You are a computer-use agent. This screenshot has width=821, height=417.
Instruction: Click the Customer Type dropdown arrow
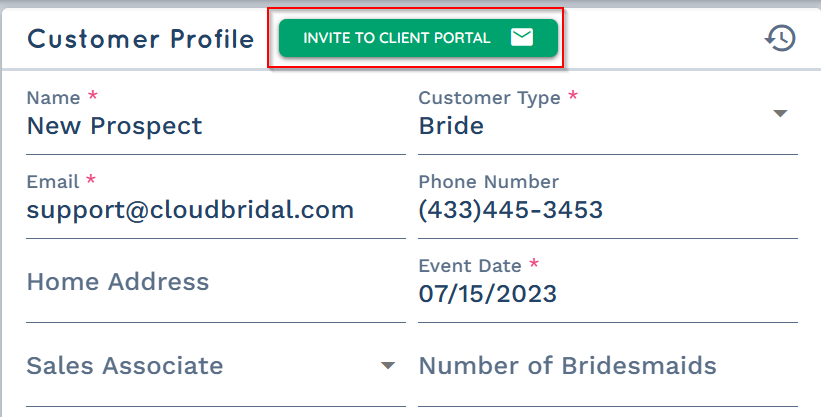pos(780,113)
